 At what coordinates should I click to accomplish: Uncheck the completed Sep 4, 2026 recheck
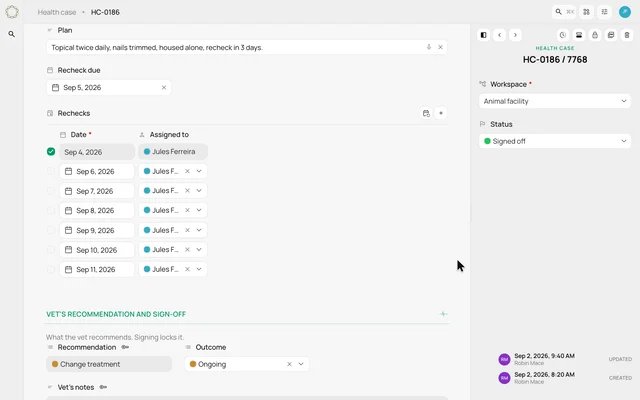[51, 151]
